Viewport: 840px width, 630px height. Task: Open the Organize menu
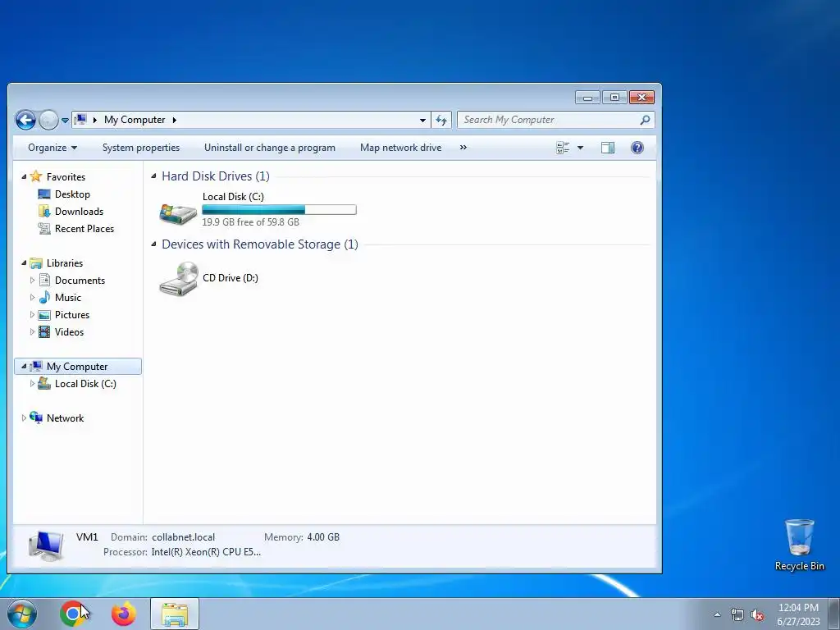pyautogui.click(x=52, y=148)
